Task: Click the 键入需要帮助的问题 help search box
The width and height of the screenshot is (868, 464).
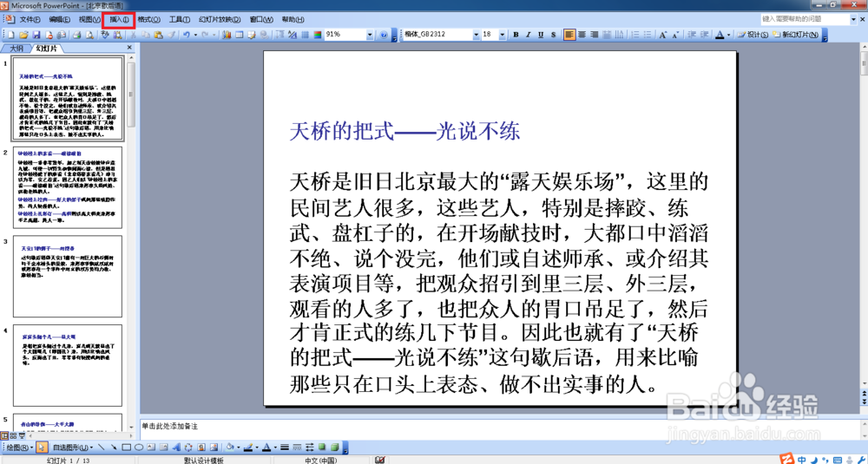Action: tap(805, 19)
